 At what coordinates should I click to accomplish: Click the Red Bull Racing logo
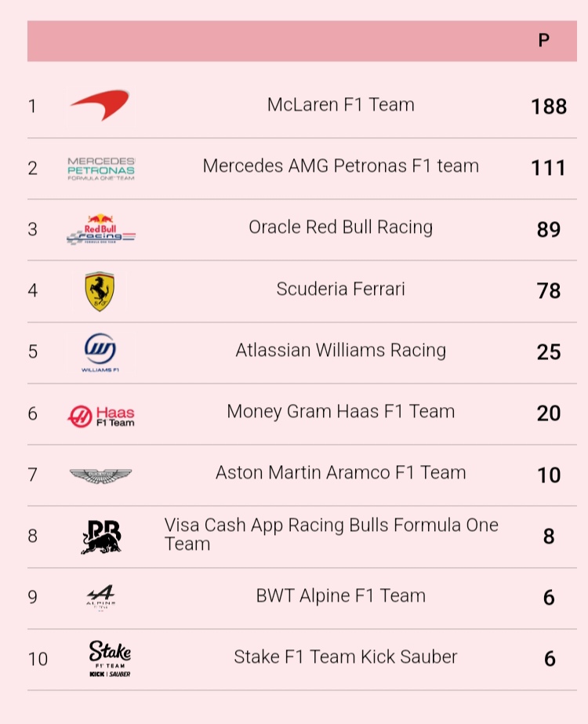[x=100, y=229]
